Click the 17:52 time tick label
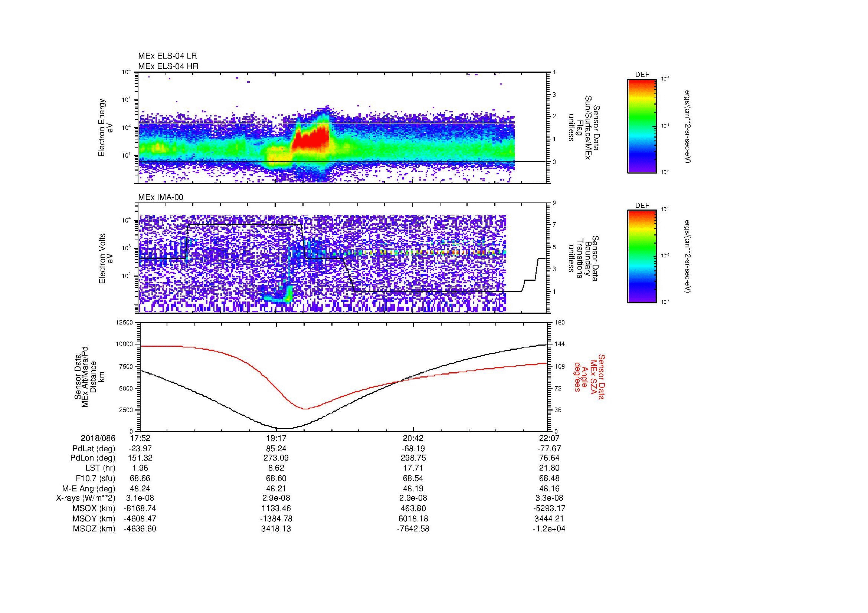 coord(140,438)
